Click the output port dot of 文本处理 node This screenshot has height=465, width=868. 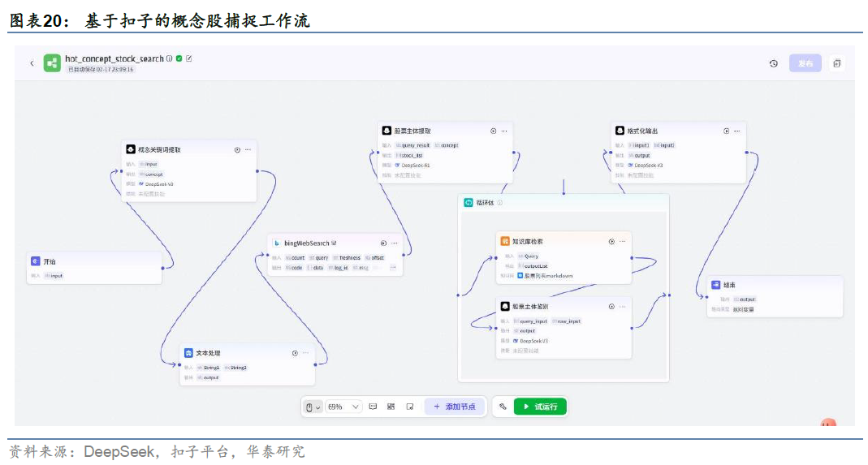(x=316, y=365)
